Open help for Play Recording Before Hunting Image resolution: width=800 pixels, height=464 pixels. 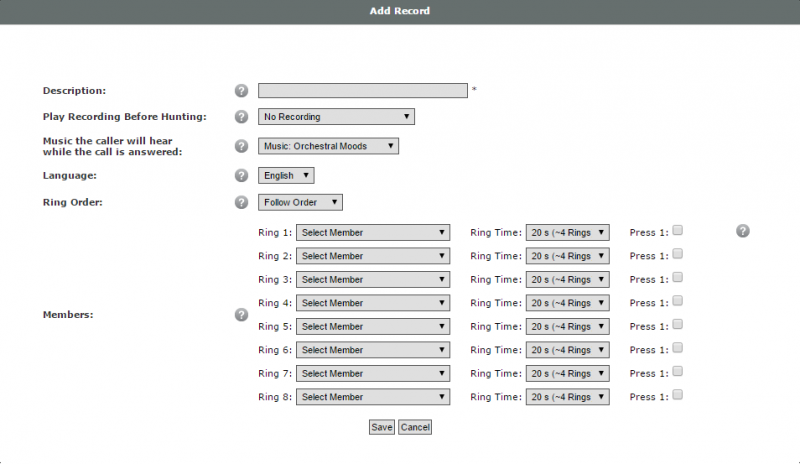click(x=241, y=117)
